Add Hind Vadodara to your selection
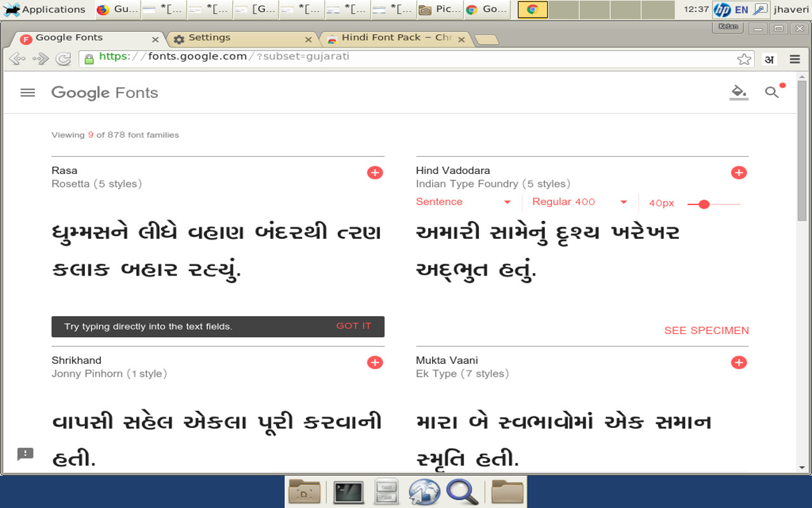 click(738, 172)
